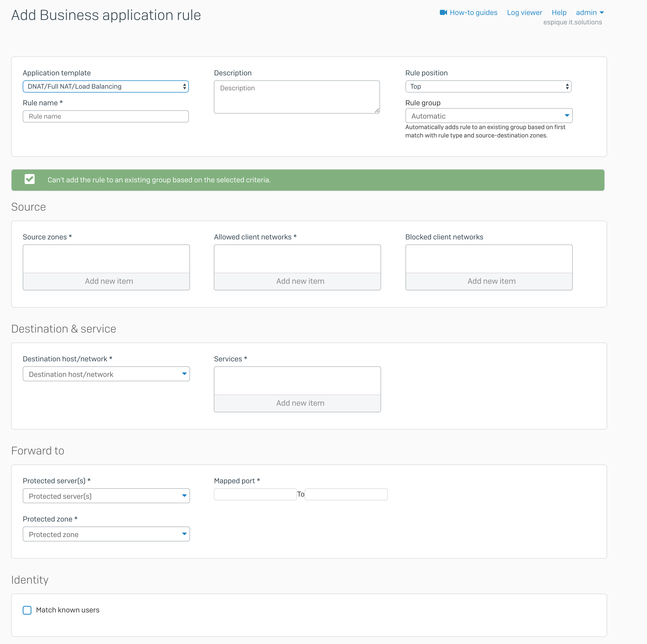Open the Application template dropdown
The height and width of the screenshot is (644, 647).
[106, 86]
